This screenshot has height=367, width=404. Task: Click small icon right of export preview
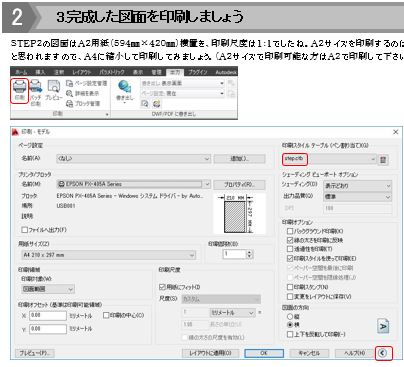point(156,103)
